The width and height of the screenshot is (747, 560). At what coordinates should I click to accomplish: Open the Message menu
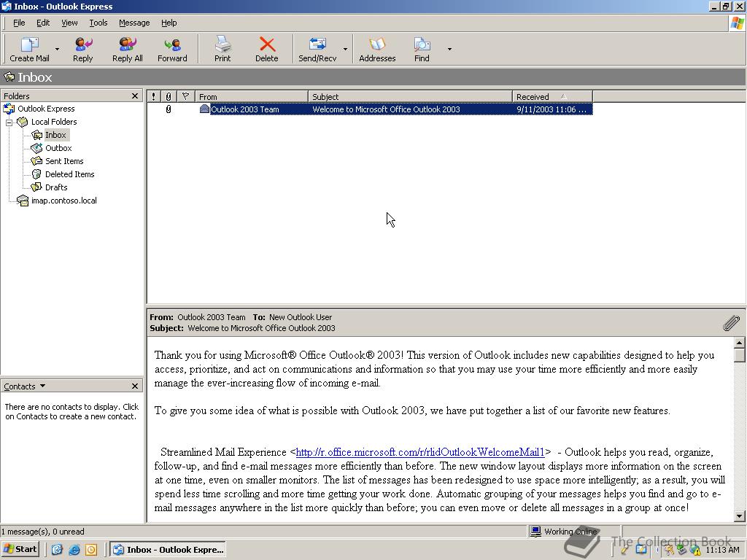pyautogui.click(x=134, y=23)
